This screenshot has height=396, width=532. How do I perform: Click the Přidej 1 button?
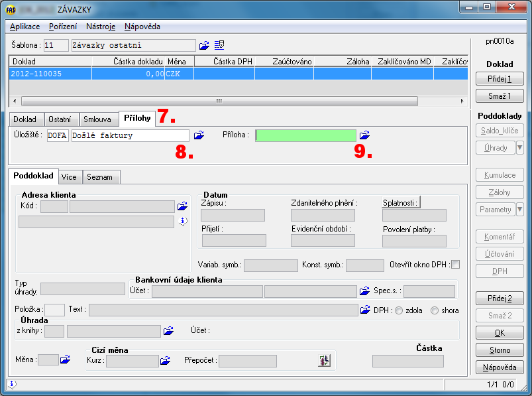tap(500, 79)
